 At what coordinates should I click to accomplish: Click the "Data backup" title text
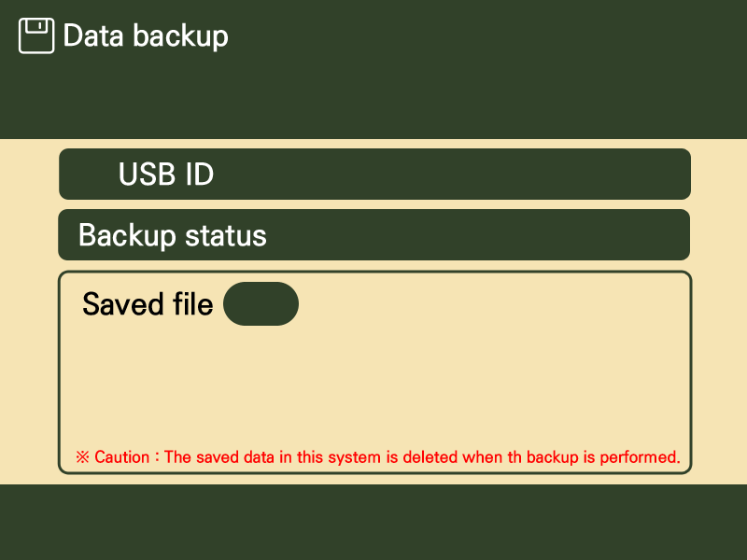[146, 36]
